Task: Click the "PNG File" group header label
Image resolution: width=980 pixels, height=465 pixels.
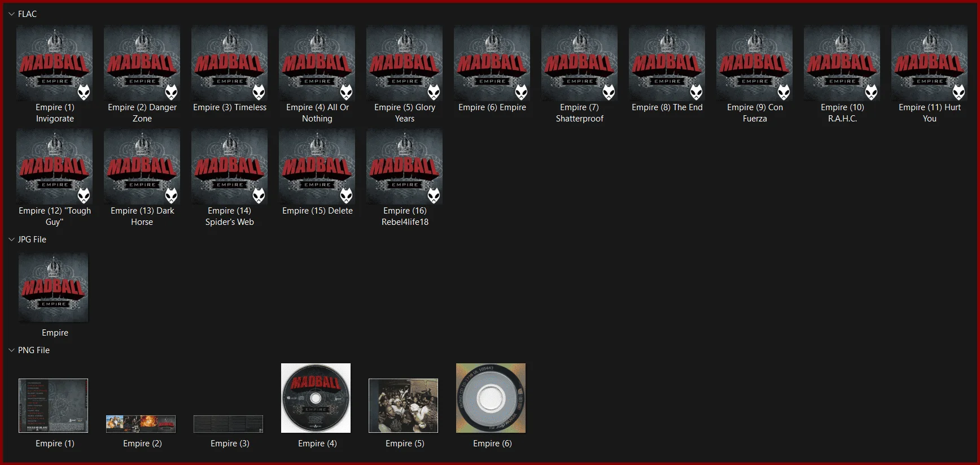Action: point(34,350)
